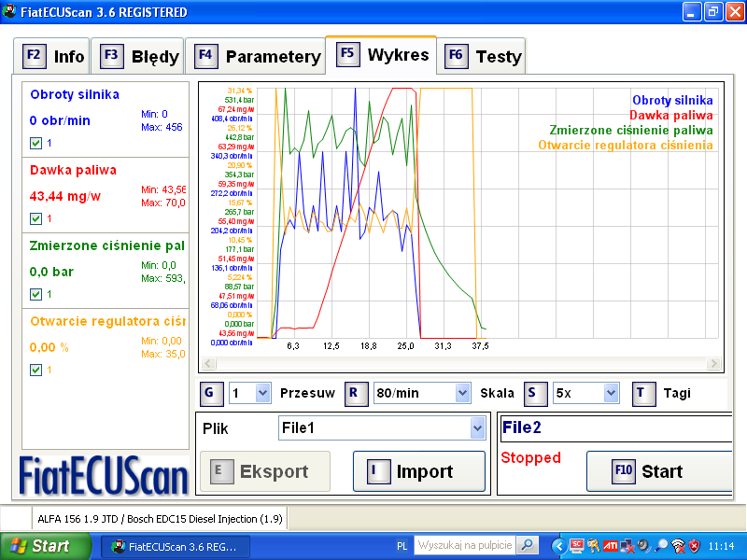The image size is (747, 560).
Task: Click the Wyszukaj na pulpicie search box
Action: [x=465, y=545]
